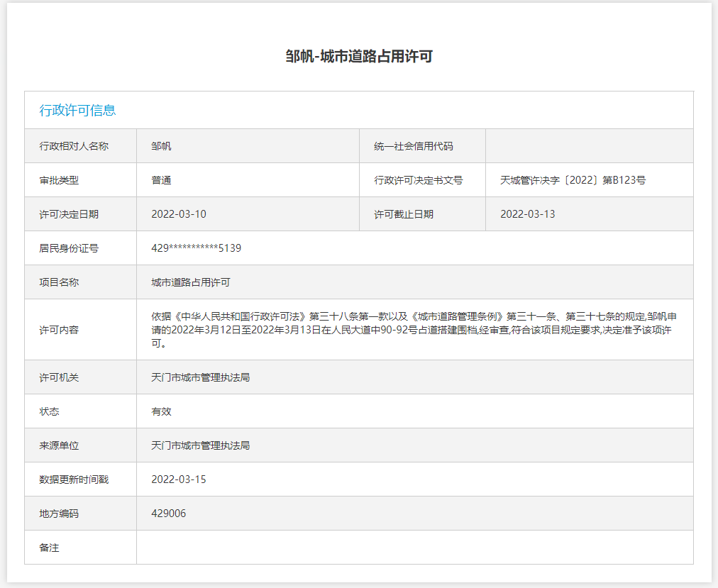Click the 居民身份证号 label
Screen dimensions: 718x588
[x=69, y=248]
